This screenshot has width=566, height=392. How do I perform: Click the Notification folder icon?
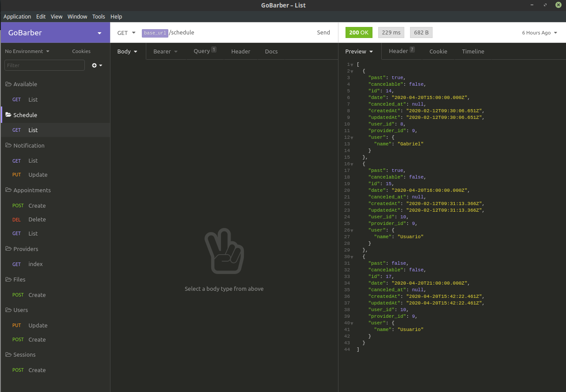pyautogui.click(x=8, y=145)
